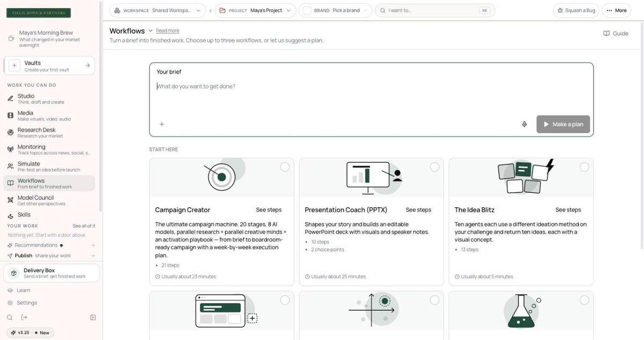Select radio on the flask illustration card
644x340 pixels.
[x=584, y=300]
